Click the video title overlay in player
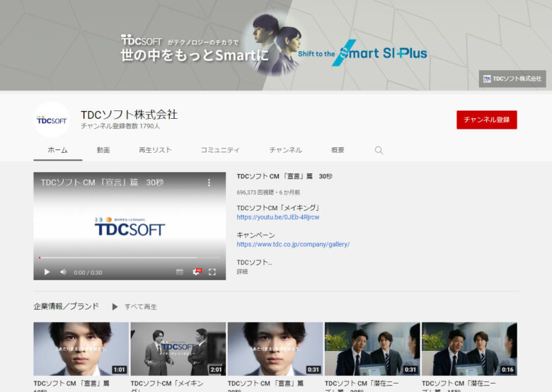The width and height of the screenshot is (552, 392). (102, 183)
